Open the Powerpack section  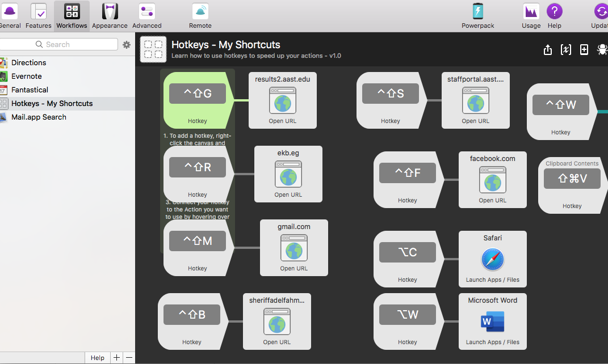(x=477, y=15)
